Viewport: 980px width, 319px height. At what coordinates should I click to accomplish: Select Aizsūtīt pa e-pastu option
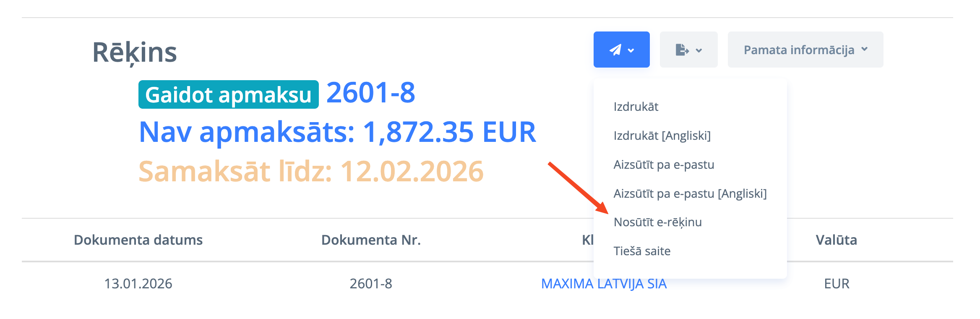(664, 165)
